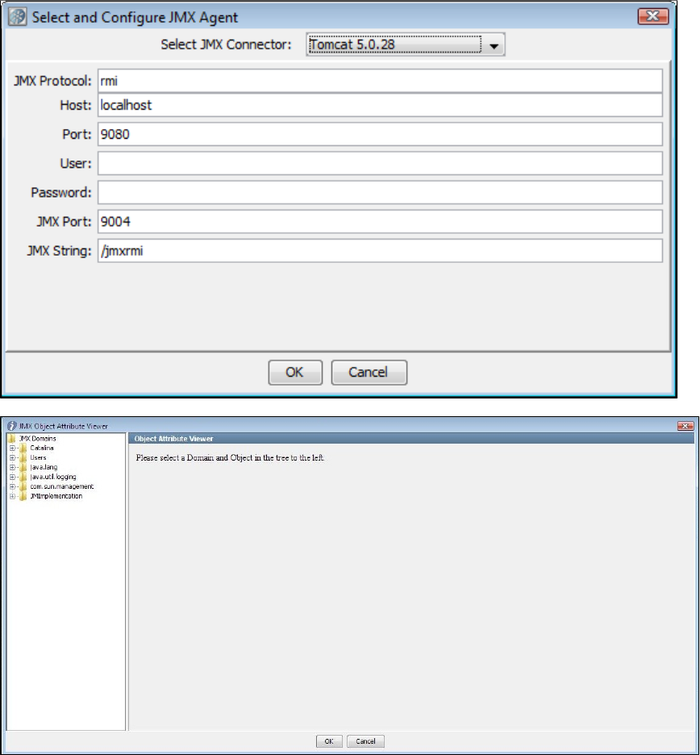Cancel the Select and Configure JMX Agent dialog
Viewport: 700px width, 755px height.
[x=369, y=372]
